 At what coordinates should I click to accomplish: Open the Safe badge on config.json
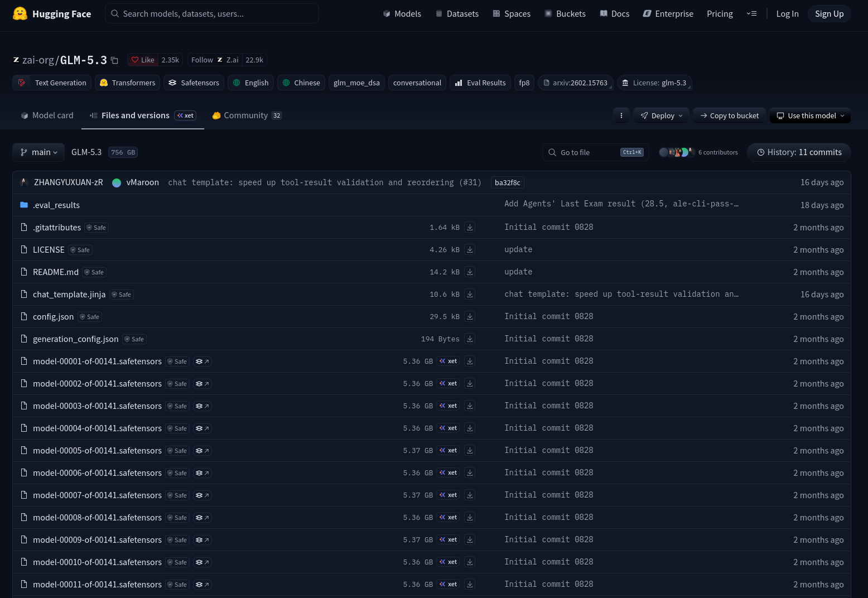point(89,317)
